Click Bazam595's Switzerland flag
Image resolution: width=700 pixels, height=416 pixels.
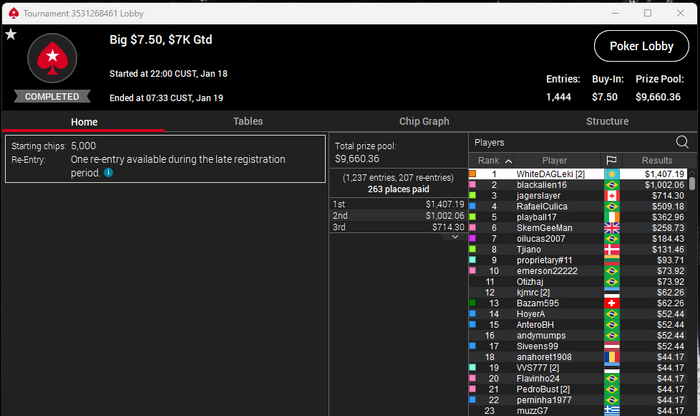[x=612, y=303]
